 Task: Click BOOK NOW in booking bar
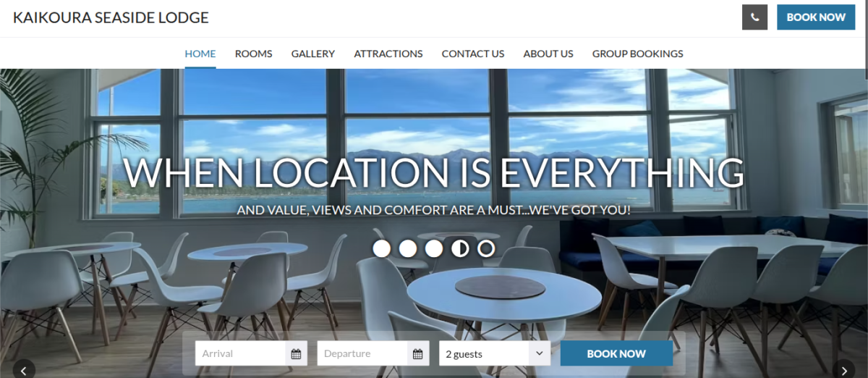[616, 353]
